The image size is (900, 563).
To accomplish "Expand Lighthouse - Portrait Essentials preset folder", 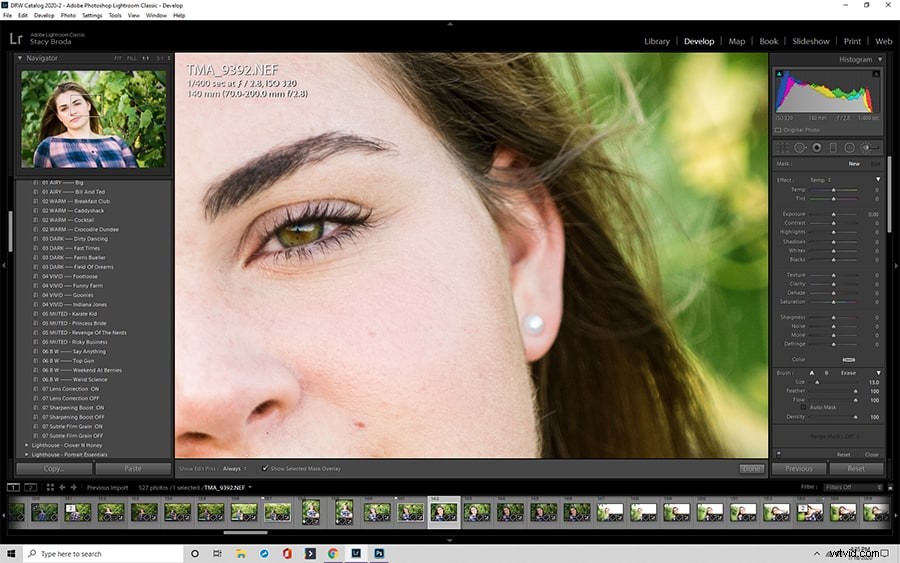I will click(26, 454).
